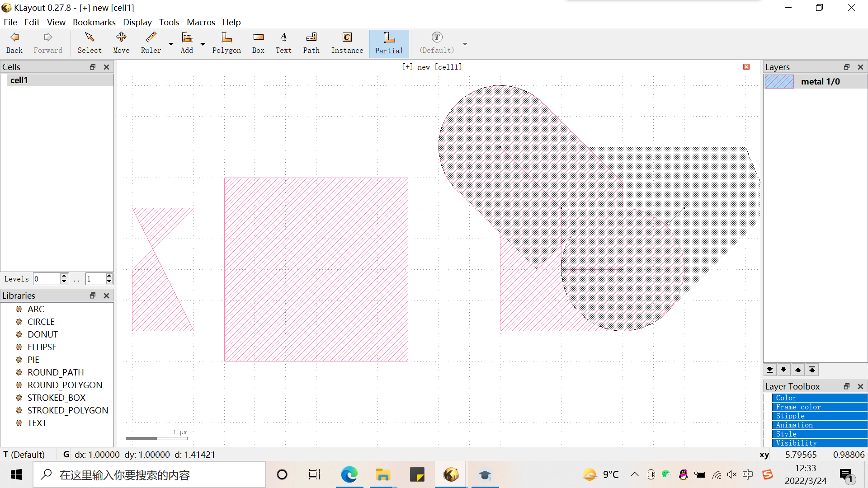Choose the Path tool

(311, 43)
